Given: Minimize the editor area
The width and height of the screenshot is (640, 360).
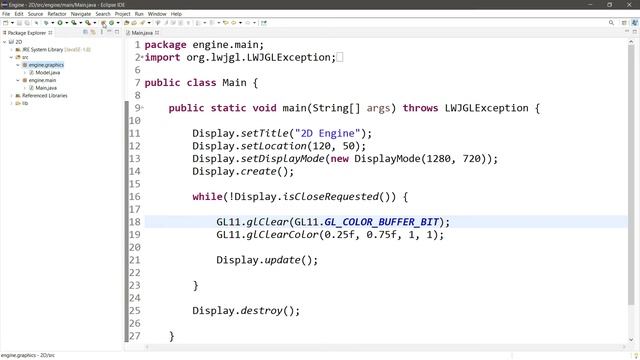Looking at the screenshot, I should pos(627,31).
